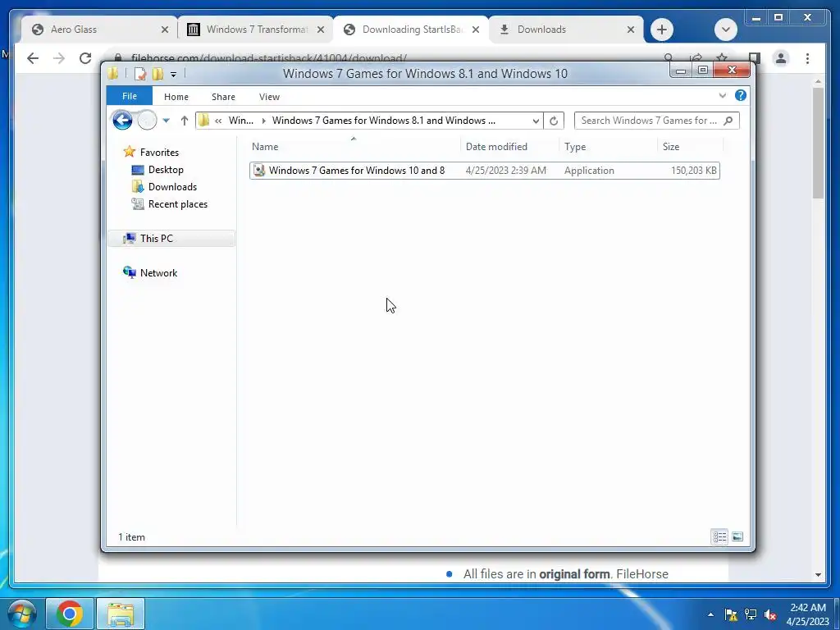Close the Downloads tab in Chrome

[x=631, y=30]
